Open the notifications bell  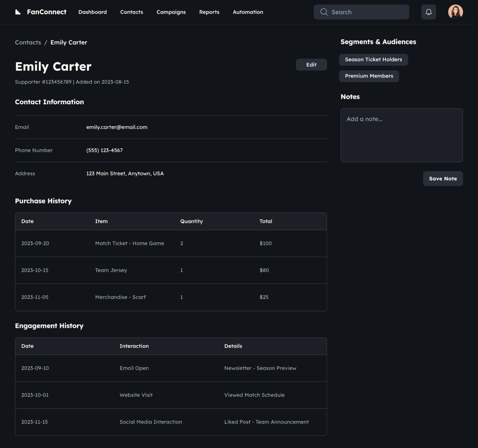click(429, 12)
